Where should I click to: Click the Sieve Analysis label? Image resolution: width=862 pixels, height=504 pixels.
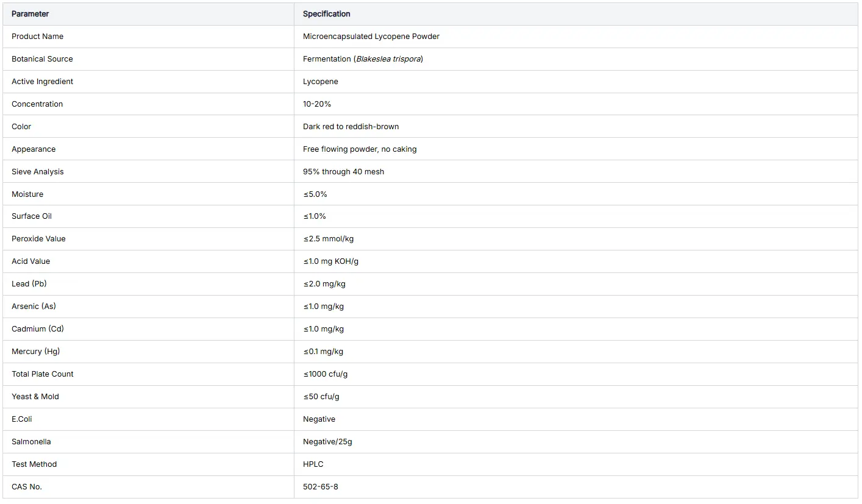tap(38, 172)
